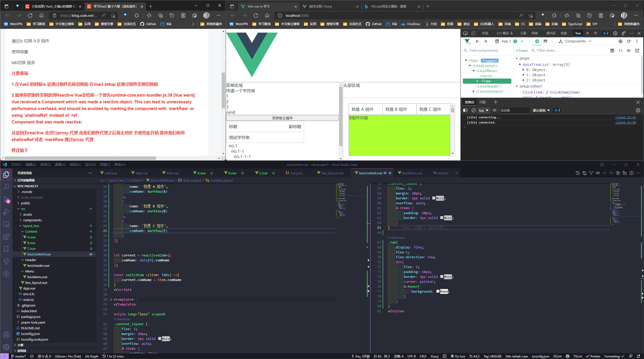Screen dimensions: 644x359
Task: Click Open in editor icon in Vue devtools
Action: pyautogui.click(x=637, y=51)
